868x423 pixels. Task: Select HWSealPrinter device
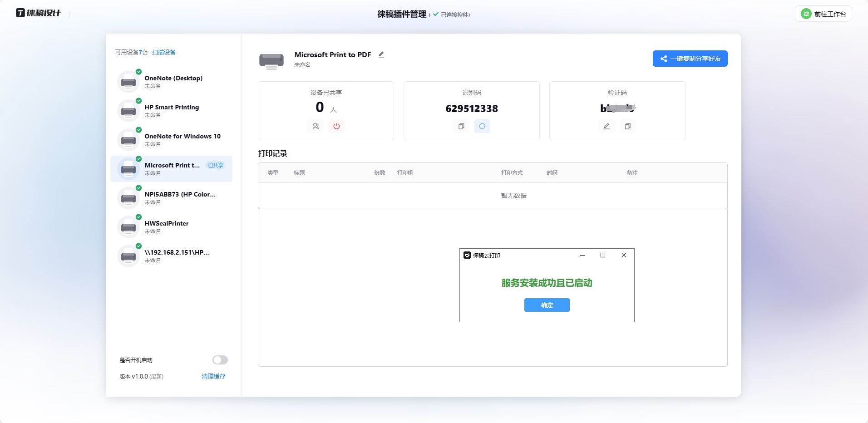(x=172, y=227)
